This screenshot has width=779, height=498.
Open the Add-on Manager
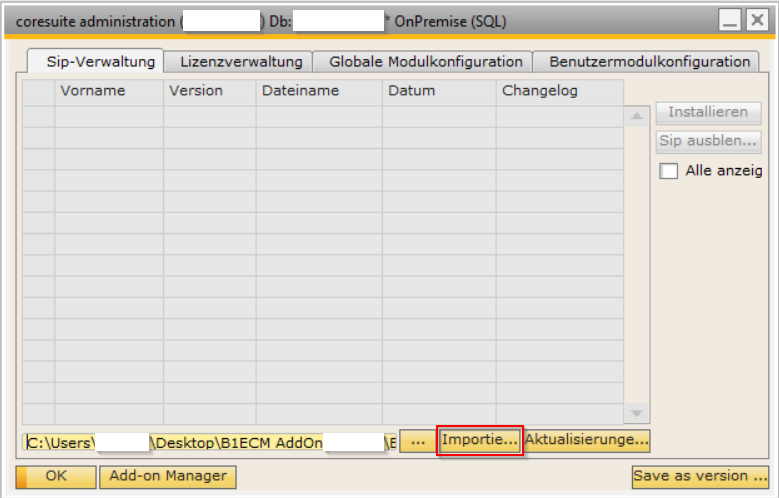tap(168, 477)
